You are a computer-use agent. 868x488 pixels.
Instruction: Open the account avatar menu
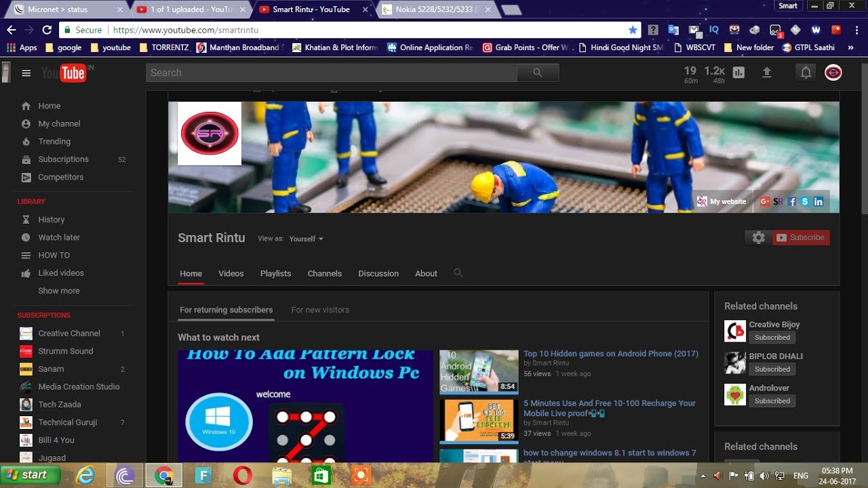point(833,73)
